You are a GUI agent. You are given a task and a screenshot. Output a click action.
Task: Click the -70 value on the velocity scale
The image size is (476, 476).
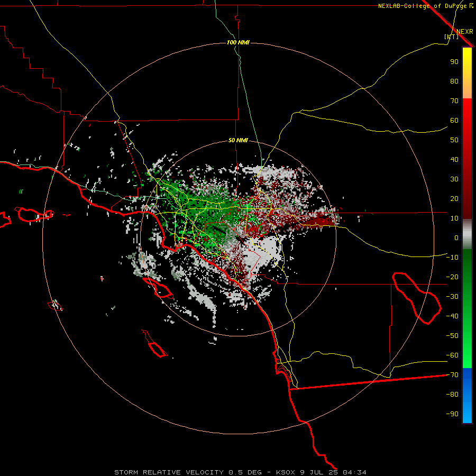pyautogui.click(x=452, y=375)
